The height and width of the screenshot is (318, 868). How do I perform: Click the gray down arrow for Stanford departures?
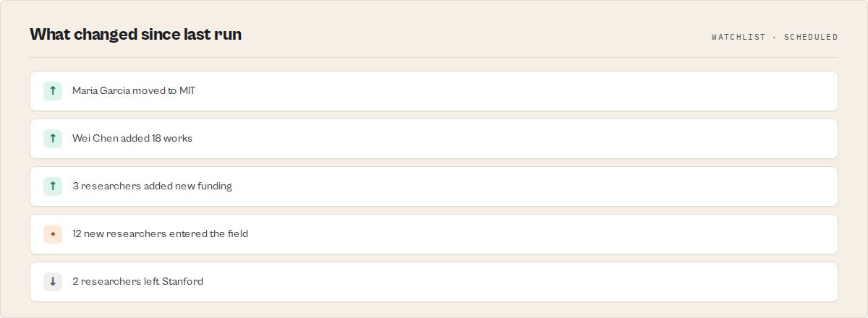53,282
